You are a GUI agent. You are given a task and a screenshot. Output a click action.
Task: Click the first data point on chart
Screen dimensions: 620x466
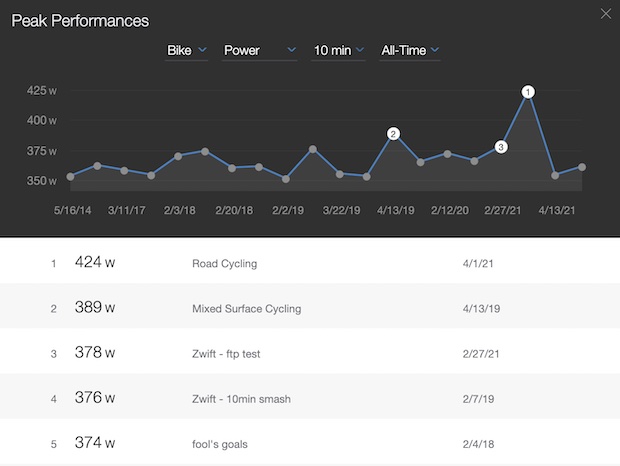click(x=70, y=176)
